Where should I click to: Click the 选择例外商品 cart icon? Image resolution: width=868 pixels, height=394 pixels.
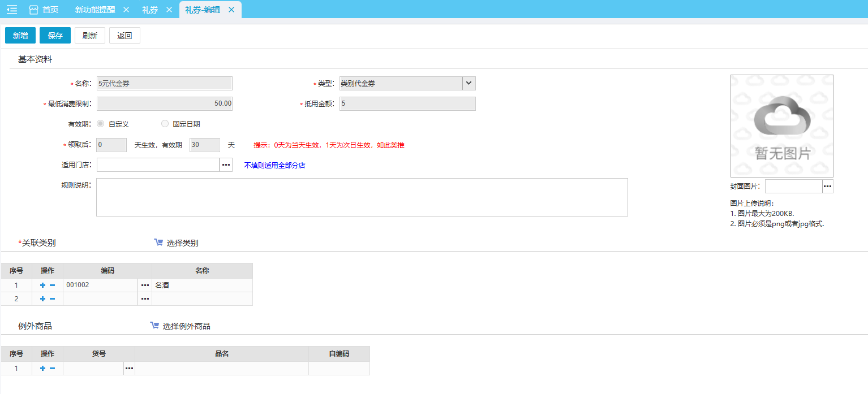click(x=154, y=326)
